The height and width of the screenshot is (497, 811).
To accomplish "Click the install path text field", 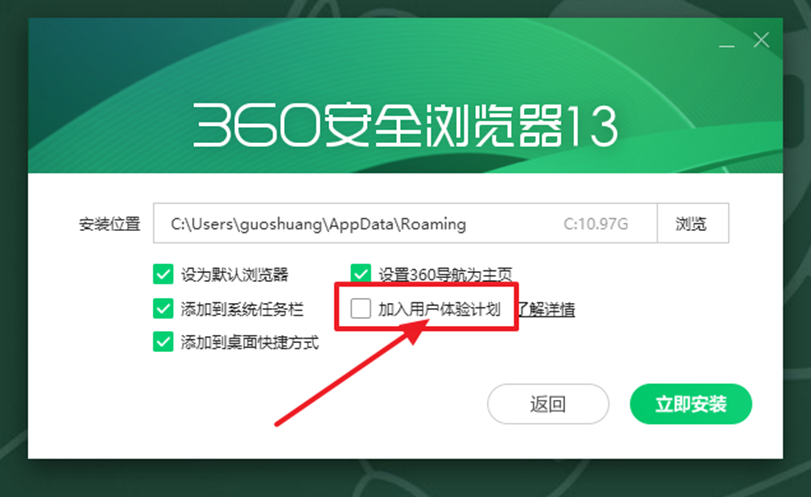I will (x=405, y=223).
